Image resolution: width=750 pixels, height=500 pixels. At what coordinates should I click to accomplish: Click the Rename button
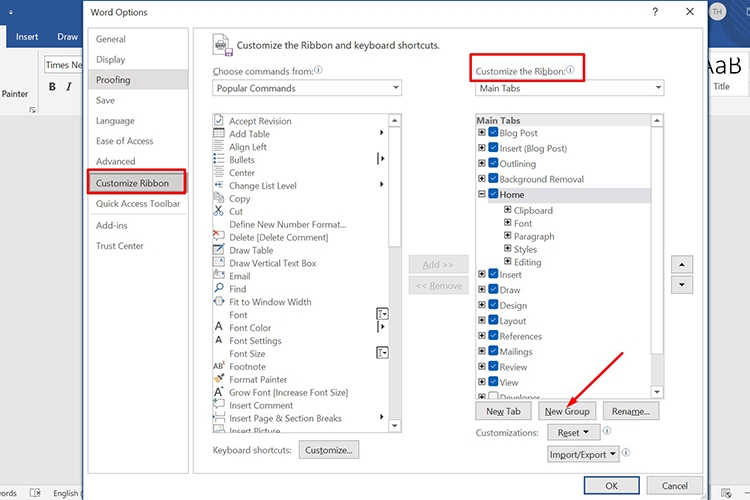point(630,411)
